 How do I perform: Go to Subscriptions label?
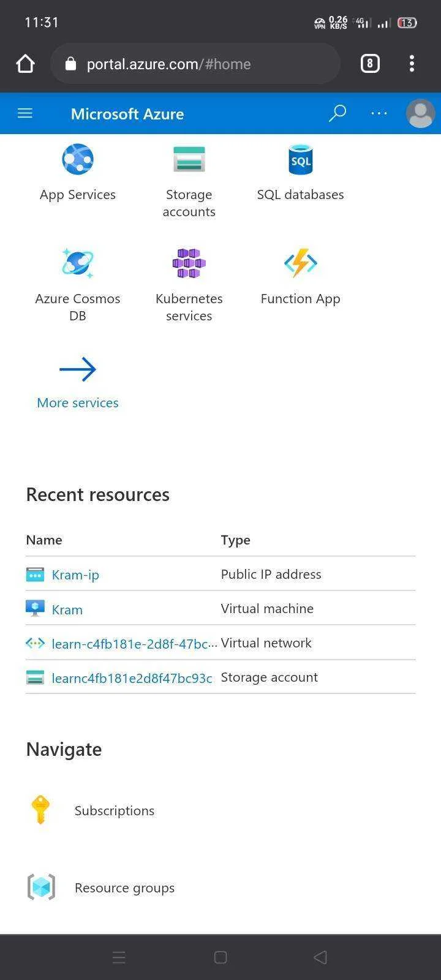[x=115, y=810]
